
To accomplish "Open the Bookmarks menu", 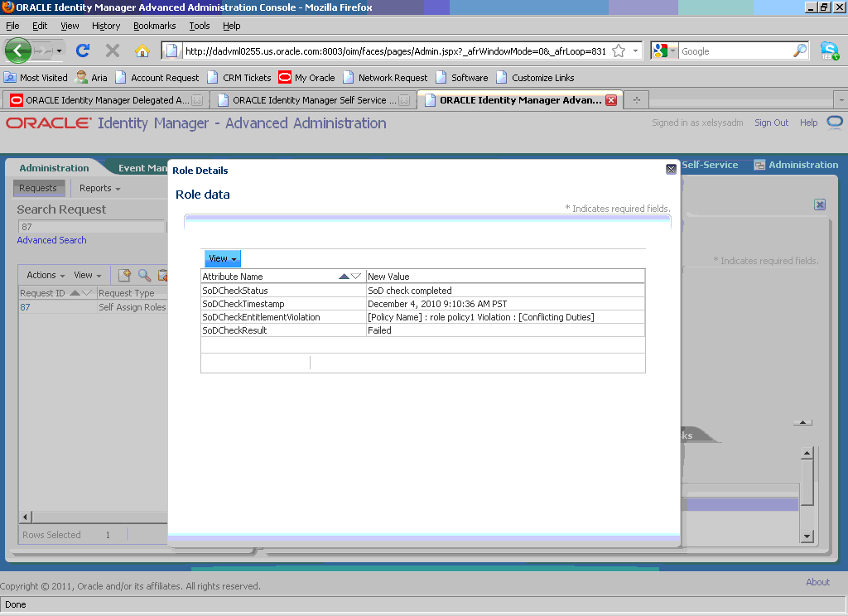I will 155,26.
